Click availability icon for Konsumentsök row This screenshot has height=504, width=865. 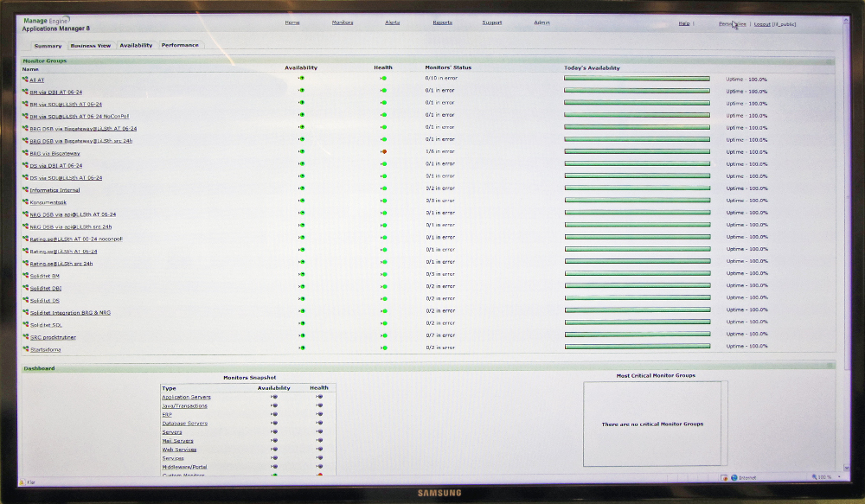(x=301, y=201)
